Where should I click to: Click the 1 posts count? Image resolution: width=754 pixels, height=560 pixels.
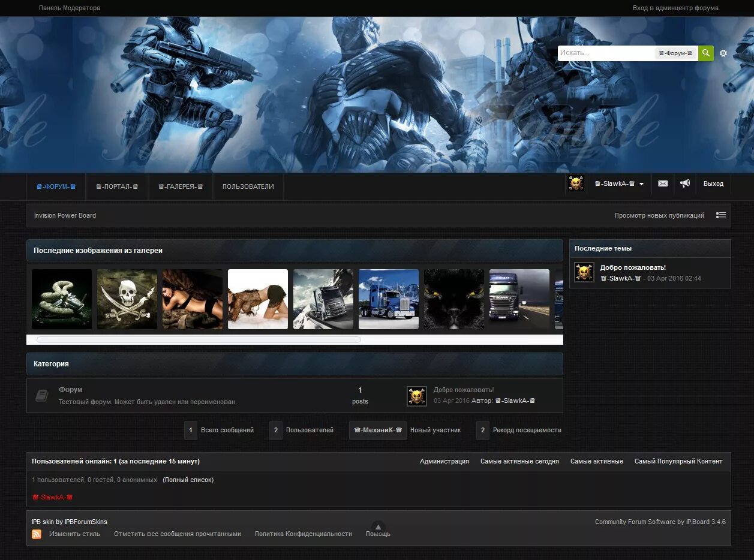[x=360, y=395]
